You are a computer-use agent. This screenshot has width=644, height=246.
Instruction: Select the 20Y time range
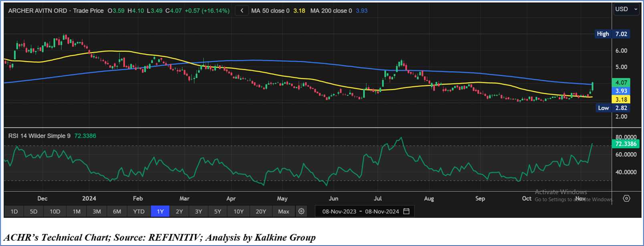click(261, 211)
